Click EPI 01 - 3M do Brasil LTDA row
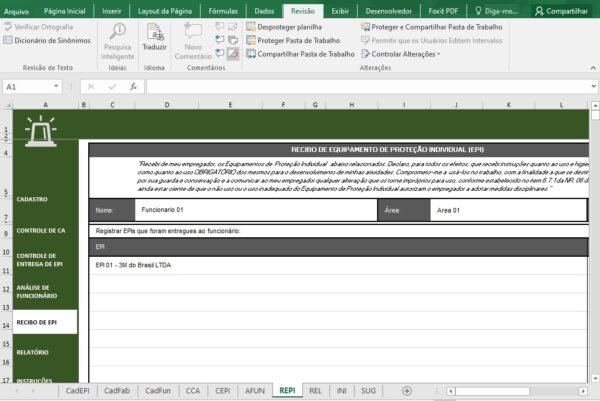This screenshot has height=401, width=600. coord(338,265)
